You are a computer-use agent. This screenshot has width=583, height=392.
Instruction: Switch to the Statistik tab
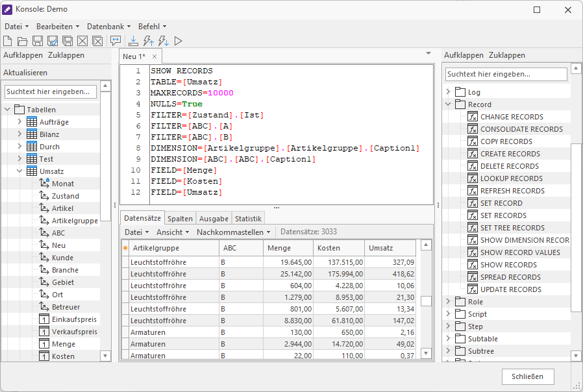point(248,219)
